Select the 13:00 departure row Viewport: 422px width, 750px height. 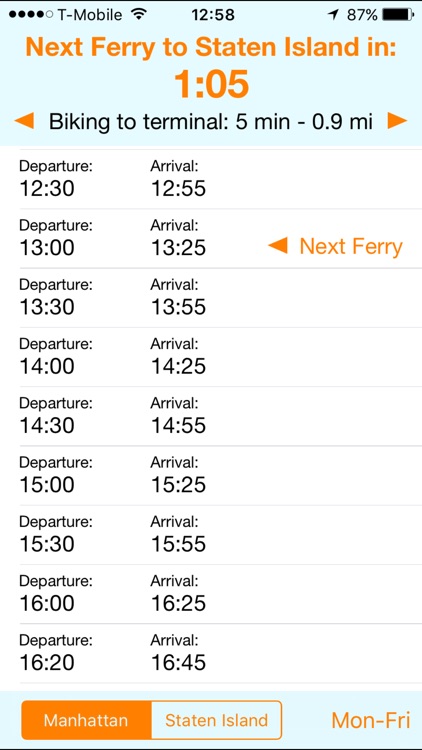[x=211, y=239]
